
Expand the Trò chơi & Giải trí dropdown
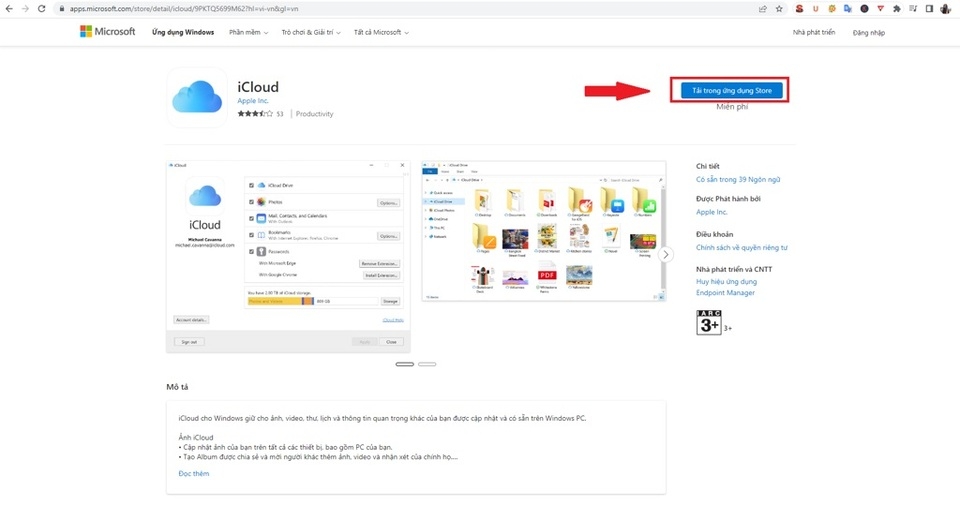coord(310,32)
